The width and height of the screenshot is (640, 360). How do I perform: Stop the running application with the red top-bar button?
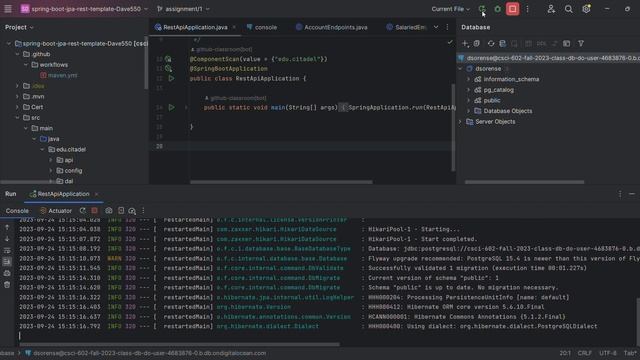point(513,9)
